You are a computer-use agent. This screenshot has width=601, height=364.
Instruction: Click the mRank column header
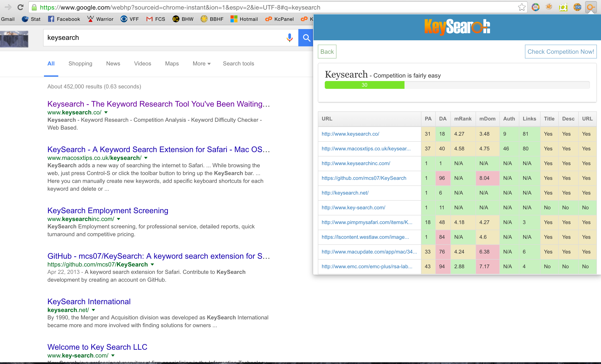(463, 119)
